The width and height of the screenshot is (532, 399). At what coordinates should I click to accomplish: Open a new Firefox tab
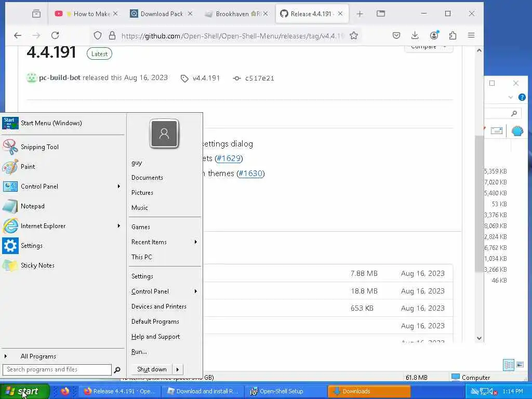click(x=360, y=14)
